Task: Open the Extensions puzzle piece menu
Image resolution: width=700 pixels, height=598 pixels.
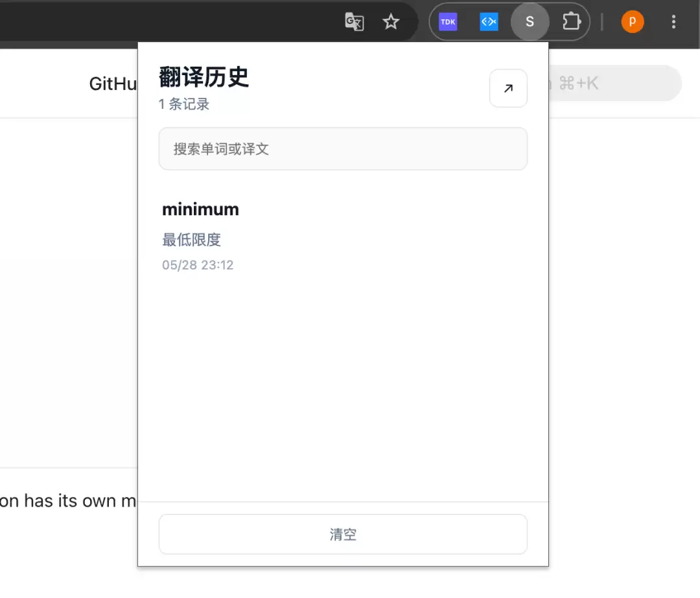Action: 571,21
